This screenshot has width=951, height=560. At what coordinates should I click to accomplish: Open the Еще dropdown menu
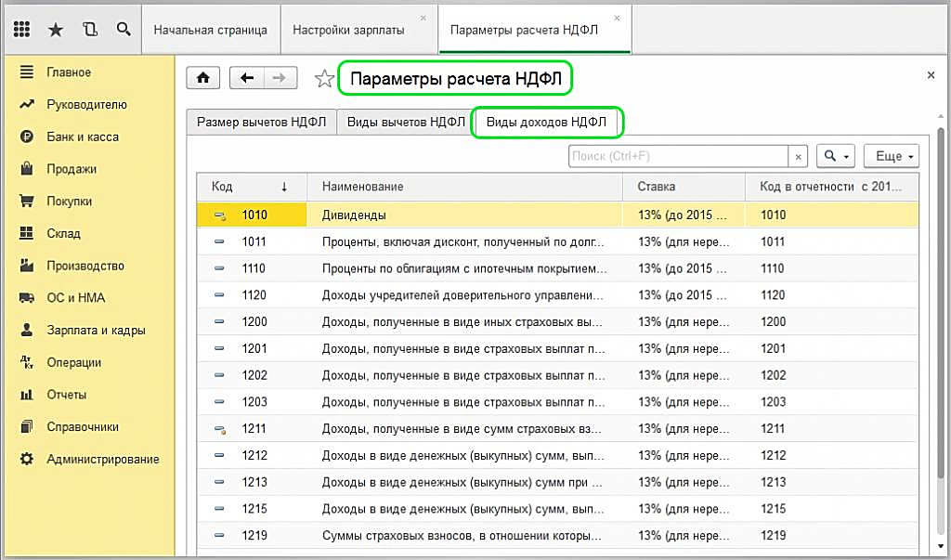892,156
